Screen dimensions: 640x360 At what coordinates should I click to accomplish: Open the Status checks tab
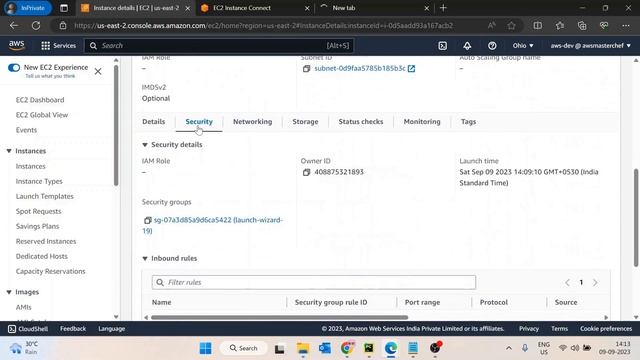coord(361,122)
